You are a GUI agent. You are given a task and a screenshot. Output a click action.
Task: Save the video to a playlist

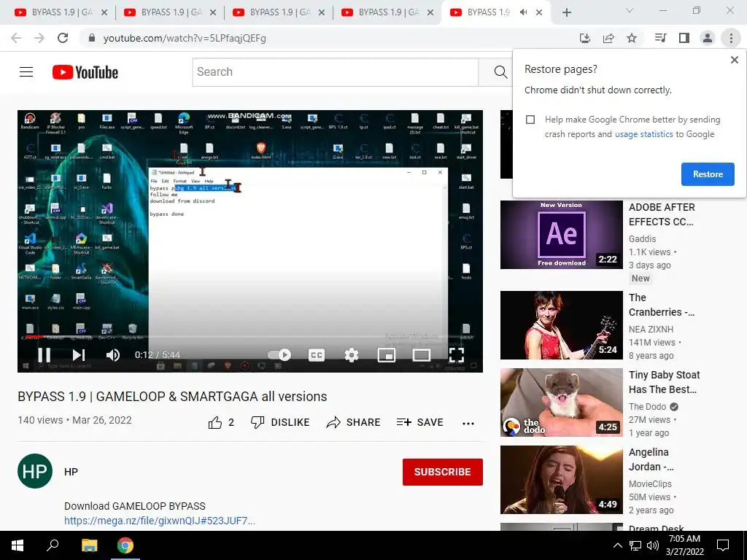tap(419, 422)
